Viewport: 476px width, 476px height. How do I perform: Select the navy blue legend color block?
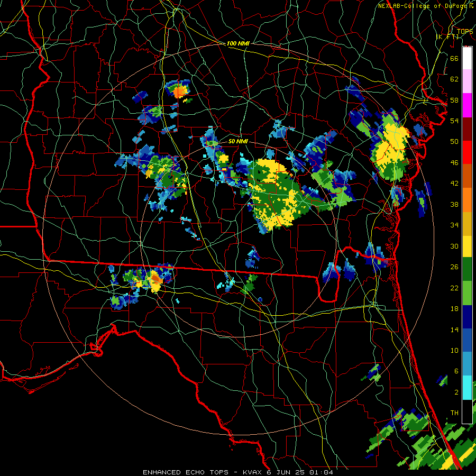[x=467, y=317]
